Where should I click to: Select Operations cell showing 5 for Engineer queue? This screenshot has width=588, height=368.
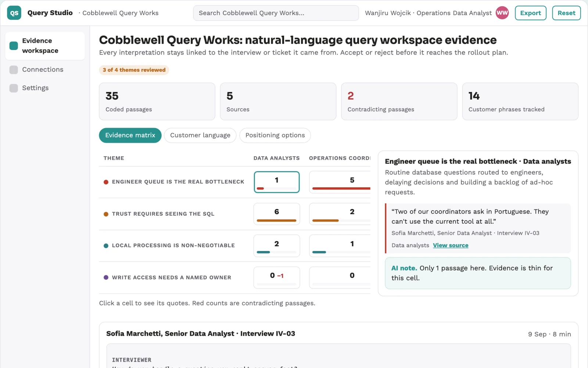click(x=340, y=182)
